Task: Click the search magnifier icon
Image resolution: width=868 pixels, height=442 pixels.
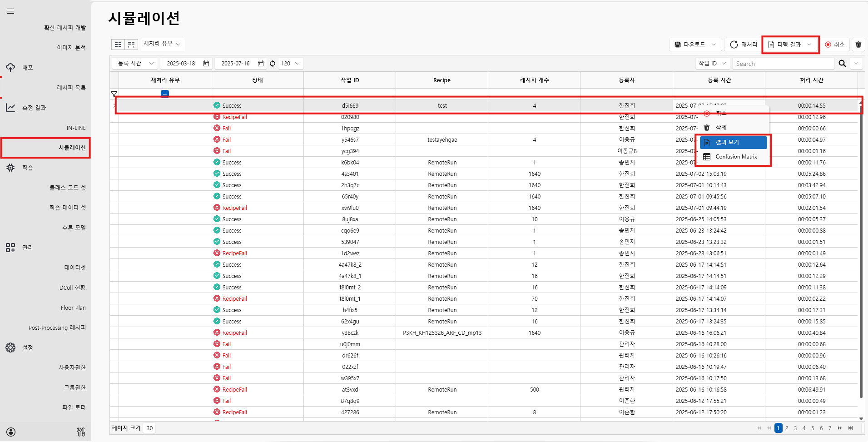Action: click(x=842, y=64)
